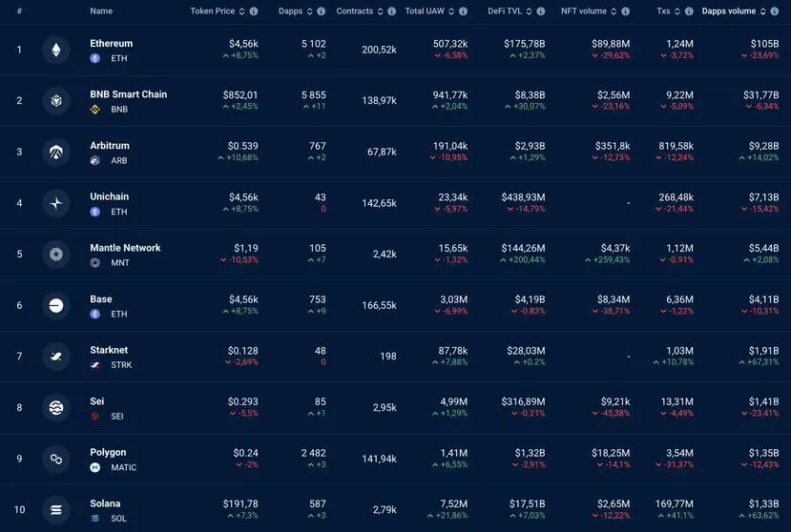Select Arbitrum's $0.539 token price

pyautogui.click(x=242, y=146)
